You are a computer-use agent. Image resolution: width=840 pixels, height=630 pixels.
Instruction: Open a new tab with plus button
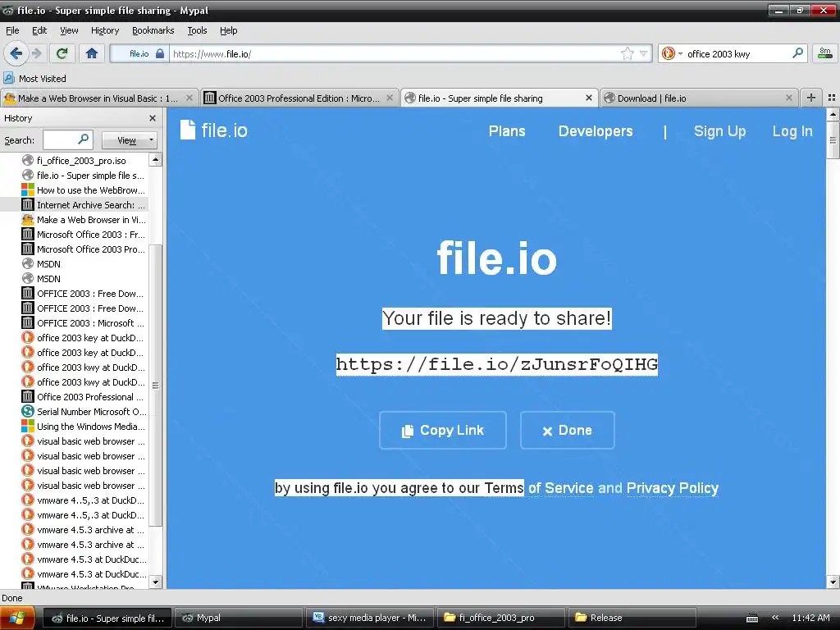click(x=811, y=98)
